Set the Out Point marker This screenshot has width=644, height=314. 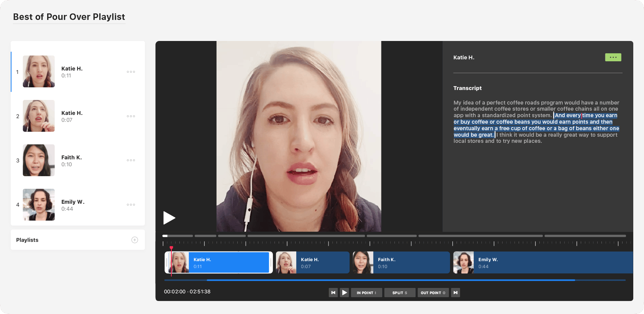[433, 293]
